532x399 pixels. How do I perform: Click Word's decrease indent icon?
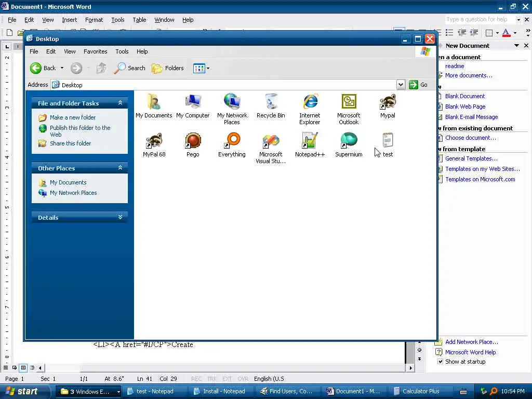(x=462, y=33)
